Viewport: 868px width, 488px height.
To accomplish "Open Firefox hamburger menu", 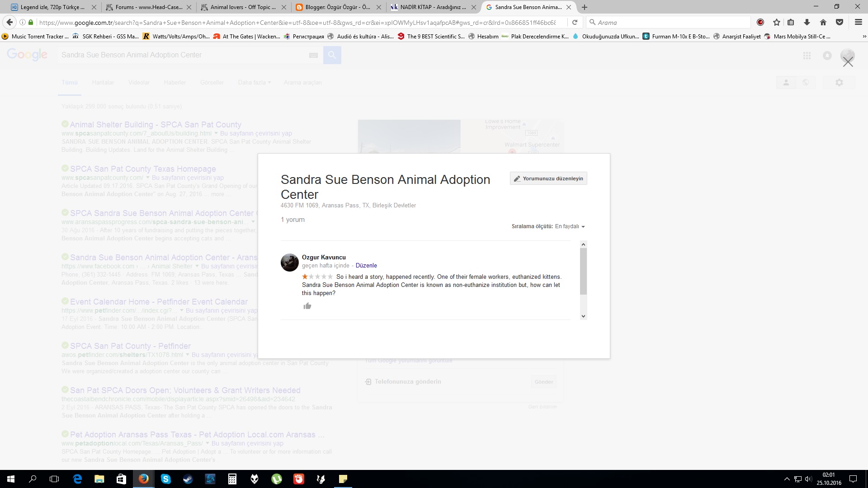I will click(x=858, y=22).
